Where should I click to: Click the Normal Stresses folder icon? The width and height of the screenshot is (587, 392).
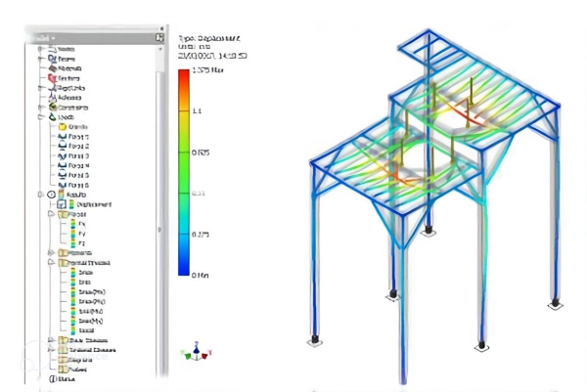pyautogui.click(x=63, y=263)
